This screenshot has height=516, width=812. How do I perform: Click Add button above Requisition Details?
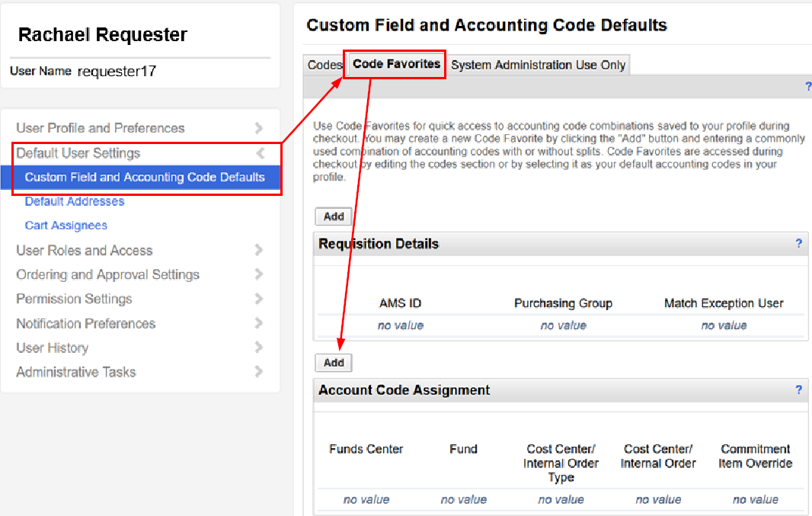click(x=334, y=216)
